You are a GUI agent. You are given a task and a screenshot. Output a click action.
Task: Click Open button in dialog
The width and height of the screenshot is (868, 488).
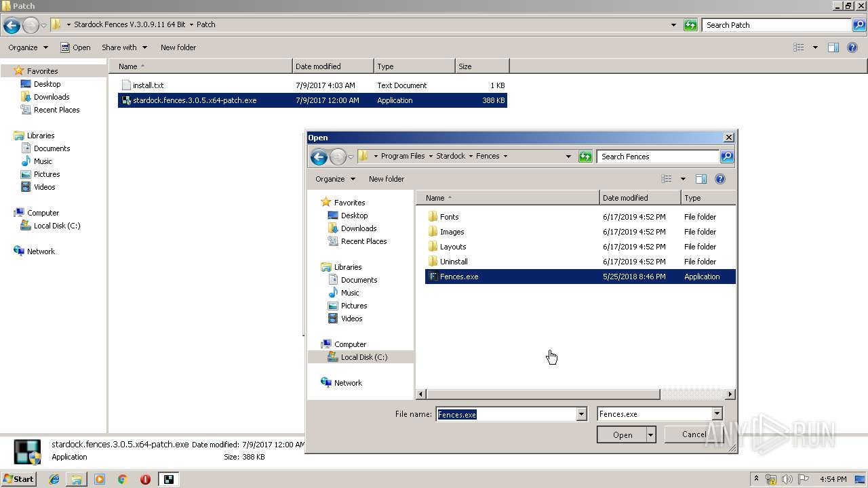click(622, 435)
